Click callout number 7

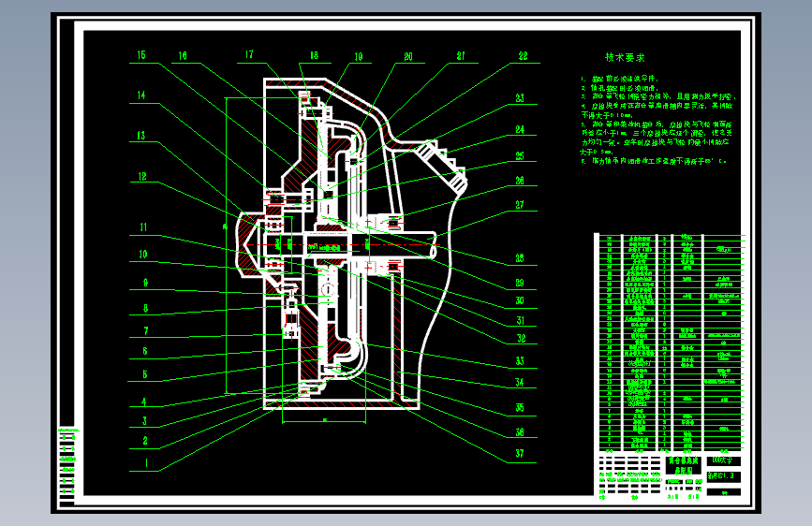click(x=146, y=330)
